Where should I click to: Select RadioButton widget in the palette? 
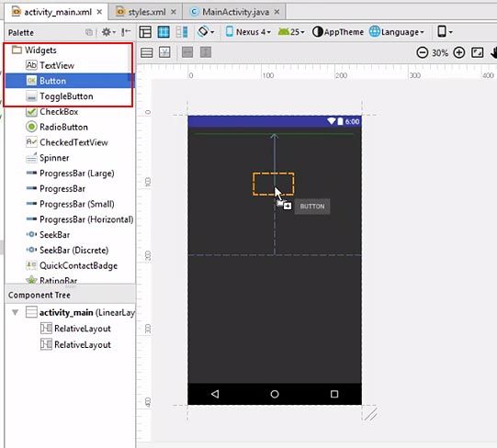pos(63,127)
